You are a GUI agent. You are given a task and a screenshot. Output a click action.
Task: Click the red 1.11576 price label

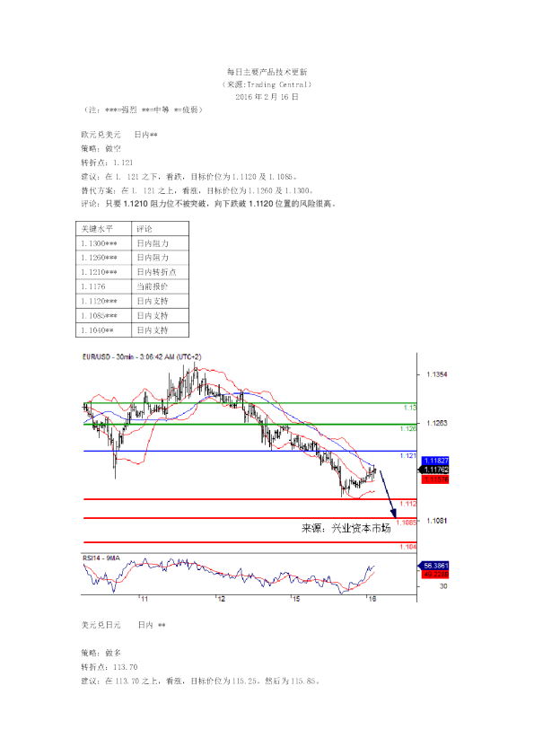[435, 479]
